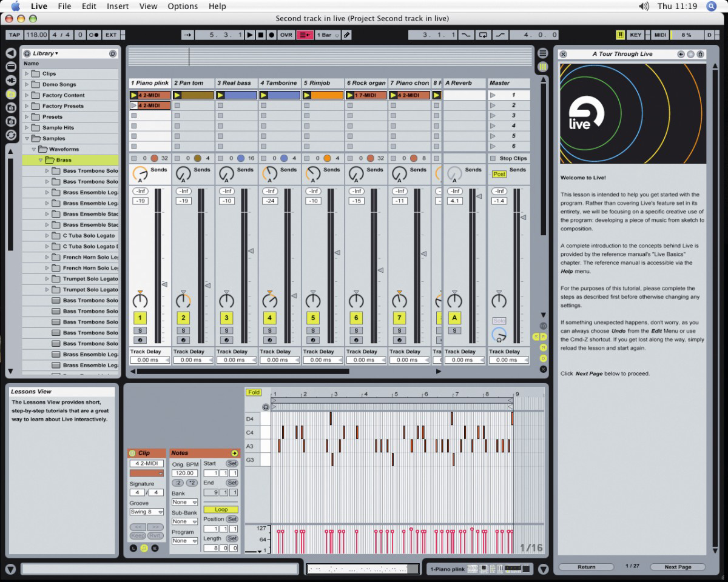The width and height of the screenshot is (728, 582).
Task: Open the Plug-In Device Browser
Action: 11,80
